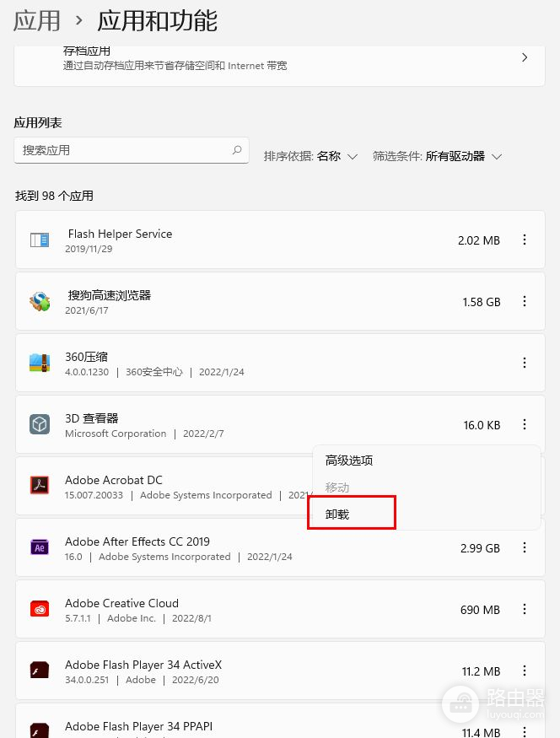This screenshot has height=738, width=560.
Task: Choose 卸载 in the context menu
Action: coord(337,514)
